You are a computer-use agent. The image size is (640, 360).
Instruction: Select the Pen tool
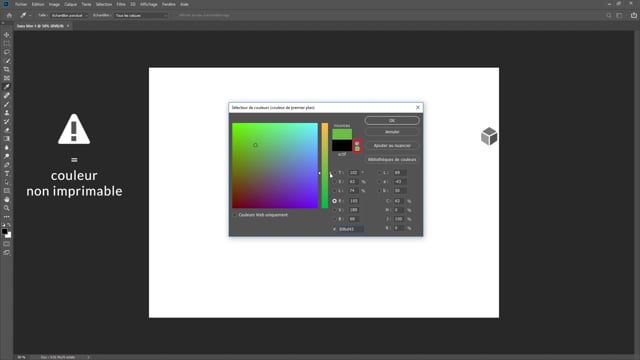click(x=7, y=165)
